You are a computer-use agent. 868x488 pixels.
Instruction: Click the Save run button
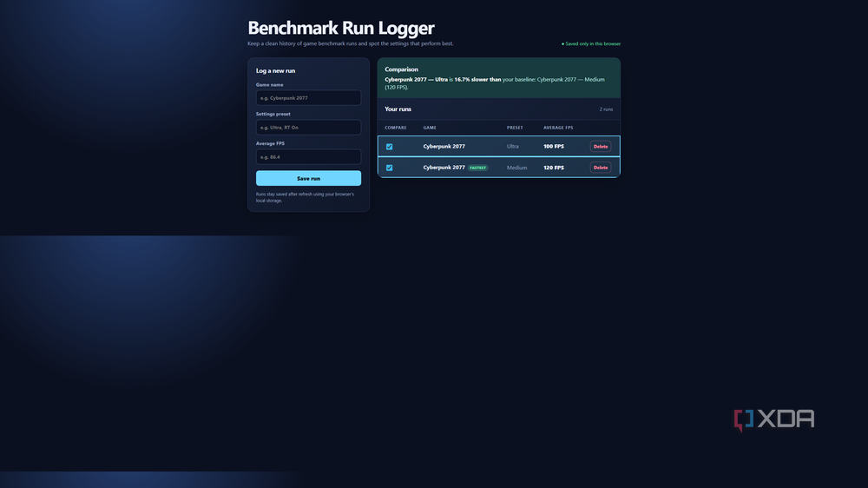pos(308,178)
